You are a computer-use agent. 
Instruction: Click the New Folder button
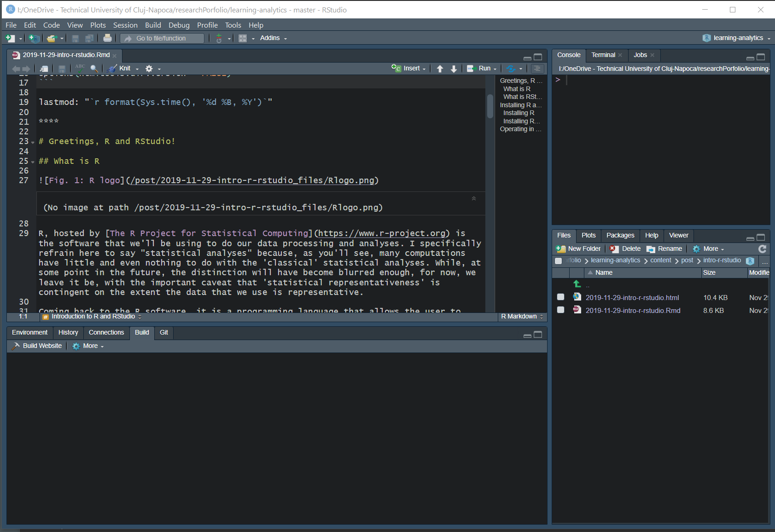coord(578,249)
